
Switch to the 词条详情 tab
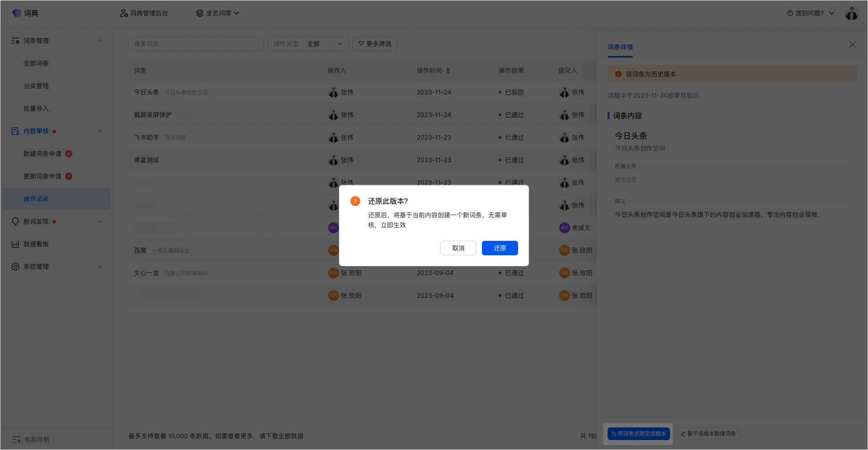(x=620, y=47)
